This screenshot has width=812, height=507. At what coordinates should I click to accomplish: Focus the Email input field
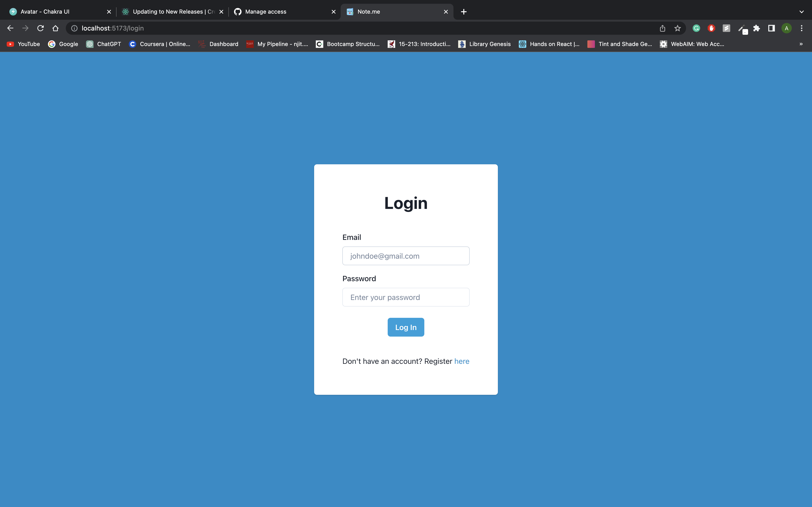click(x=406, y=256)
